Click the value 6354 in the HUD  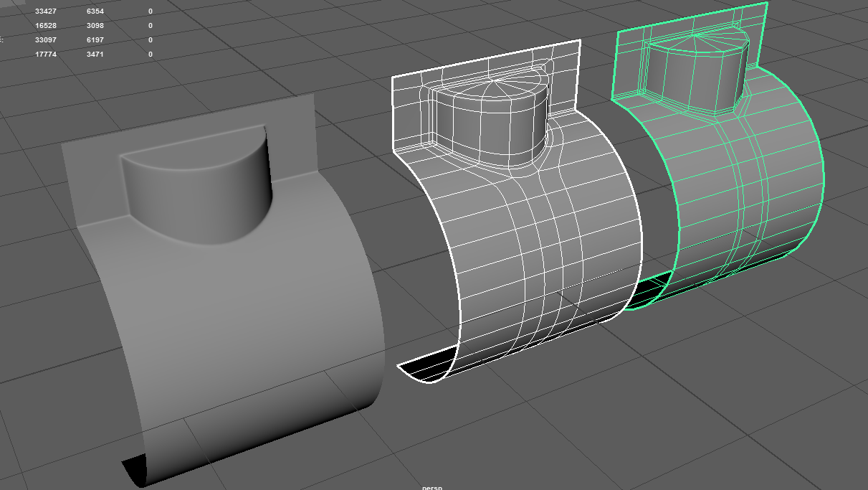coord(95,11)
